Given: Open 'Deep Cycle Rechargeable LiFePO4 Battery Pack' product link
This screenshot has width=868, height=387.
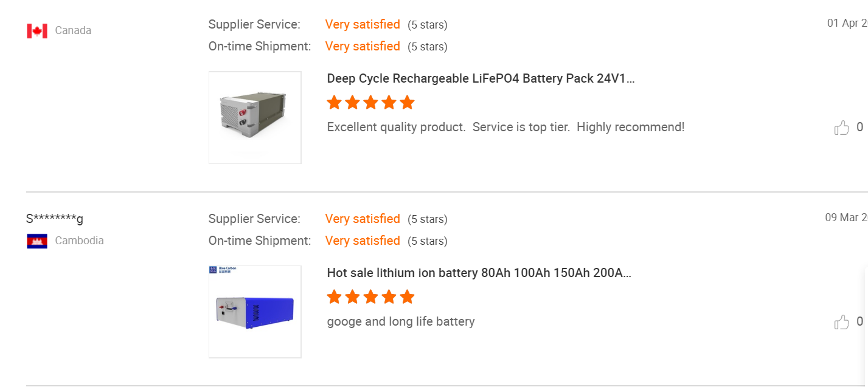Looking at the screenshot, I should [x=481, y=78].
